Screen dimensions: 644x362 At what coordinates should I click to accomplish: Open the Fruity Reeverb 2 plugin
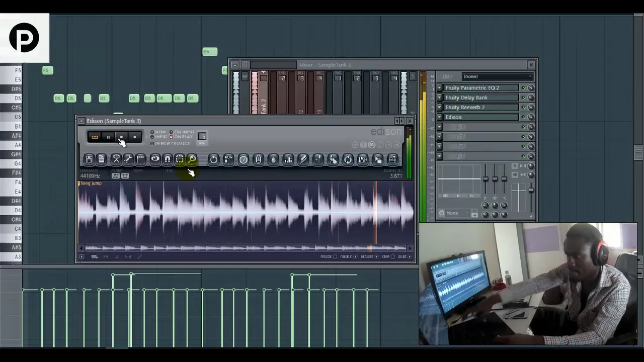click(x=480, y=107)
